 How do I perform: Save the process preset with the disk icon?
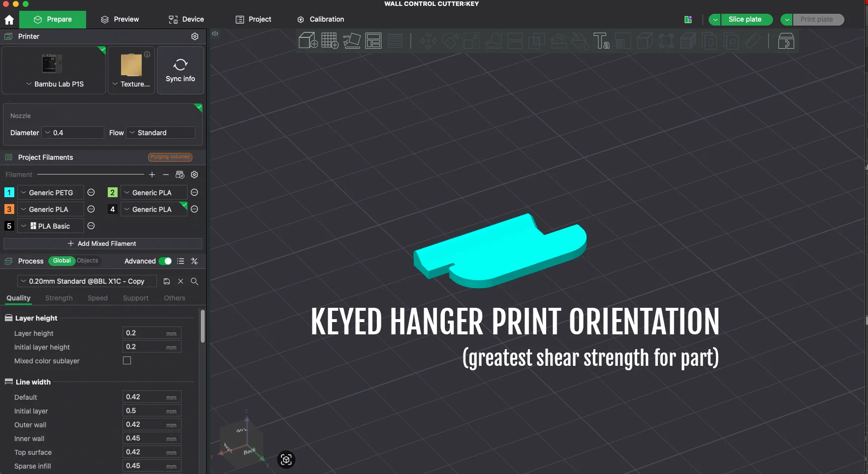(167, 281)
